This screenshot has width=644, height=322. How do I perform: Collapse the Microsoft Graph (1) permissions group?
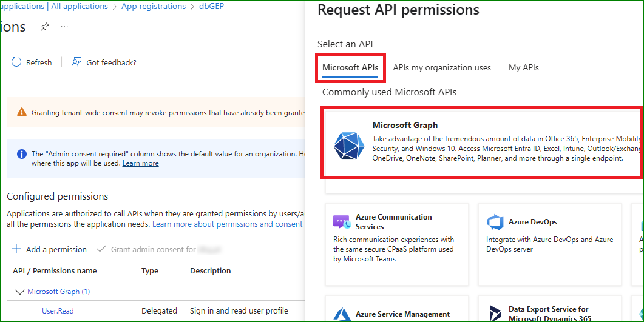pyautogui.click(x=19, y=292)
